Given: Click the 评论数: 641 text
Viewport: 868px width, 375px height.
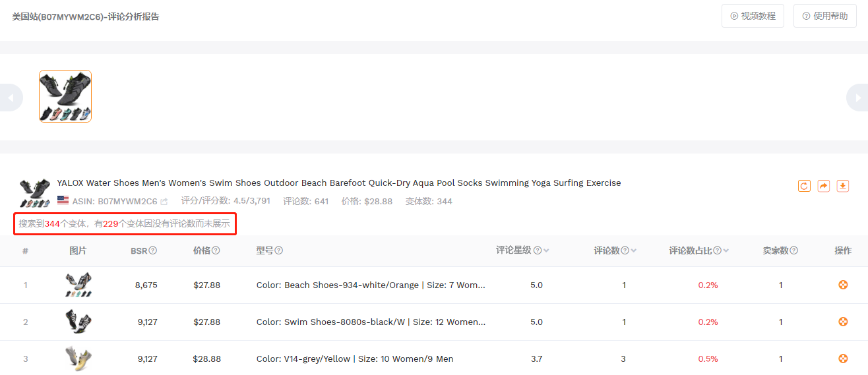Looking at the screenshot, I should coord(306,202).
